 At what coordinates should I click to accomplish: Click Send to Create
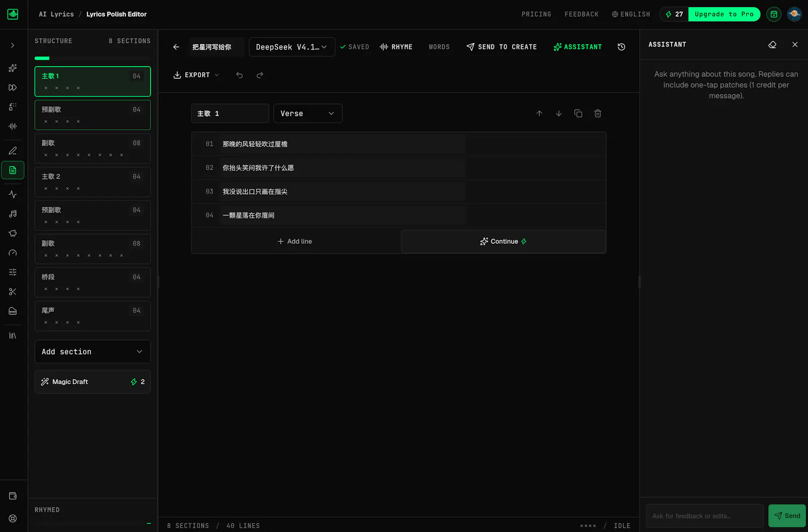coord(501,47)
